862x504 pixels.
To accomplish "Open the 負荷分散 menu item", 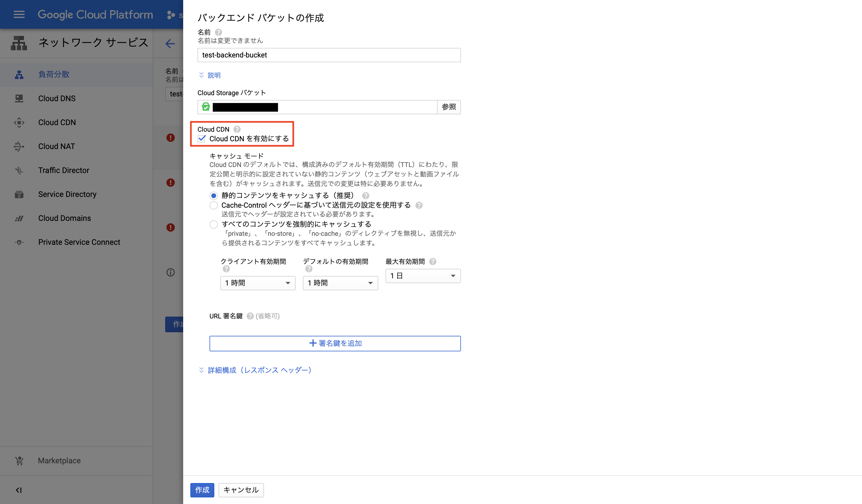I will point(54,74).
